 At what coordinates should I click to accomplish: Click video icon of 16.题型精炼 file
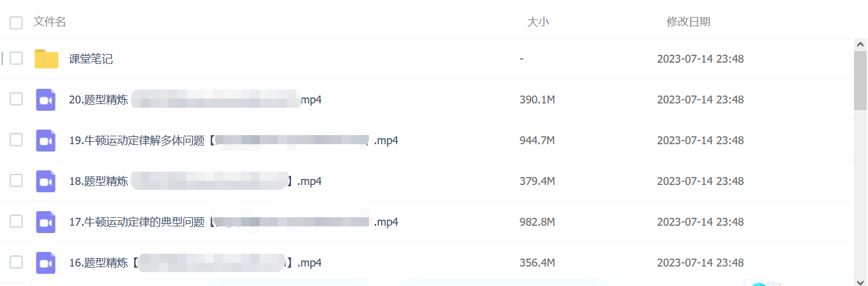click(x=46, y=263)
